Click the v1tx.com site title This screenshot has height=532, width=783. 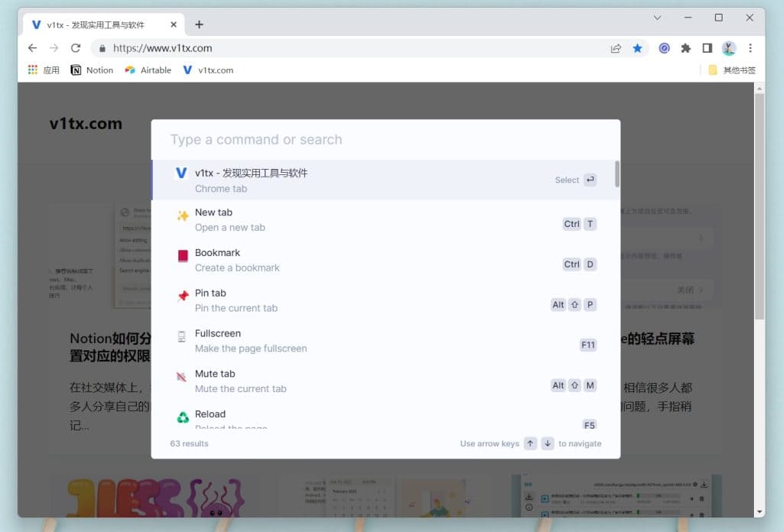(86, 123)
